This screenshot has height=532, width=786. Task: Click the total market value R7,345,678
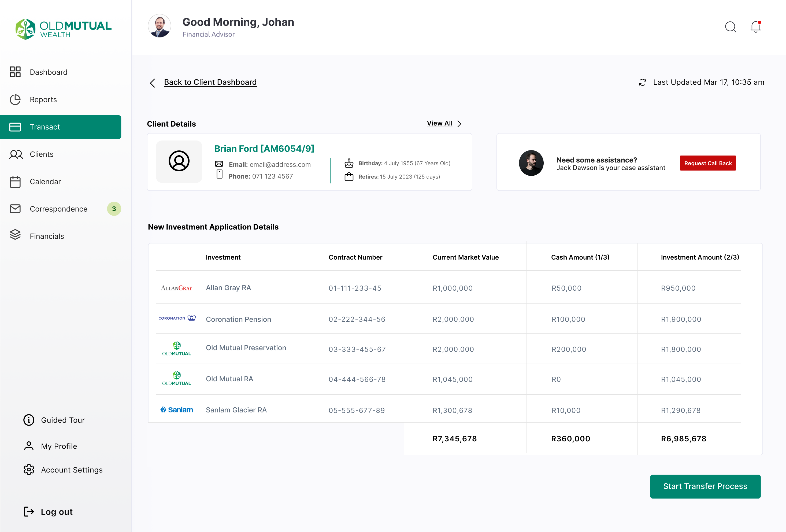(455, 439)
